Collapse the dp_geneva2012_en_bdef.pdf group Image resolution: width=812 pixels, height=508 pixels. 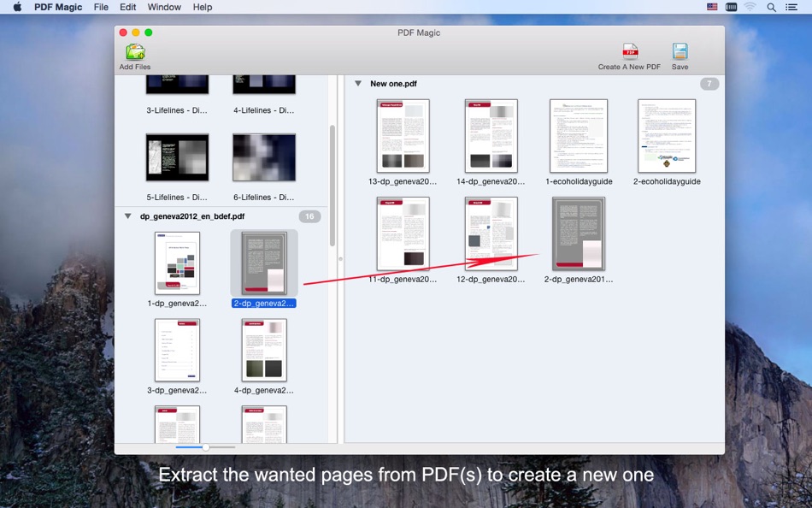128,216
